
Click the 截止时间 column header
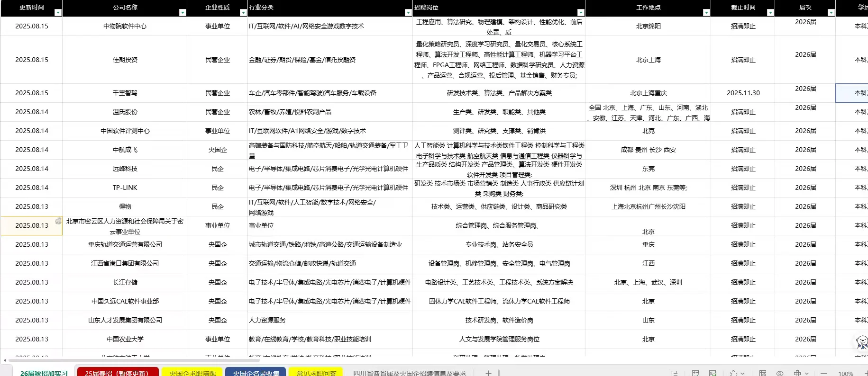(743, 8)
